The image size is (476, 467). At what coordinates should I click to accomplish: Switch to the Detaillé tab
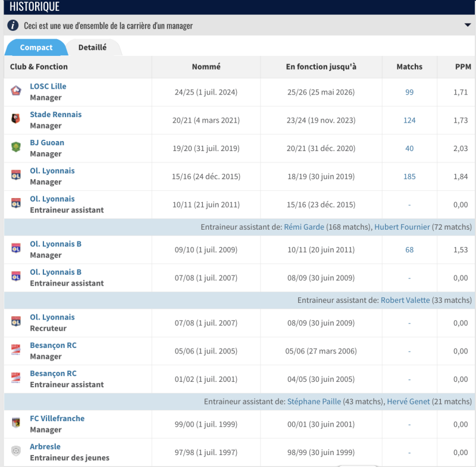[93, 48]
